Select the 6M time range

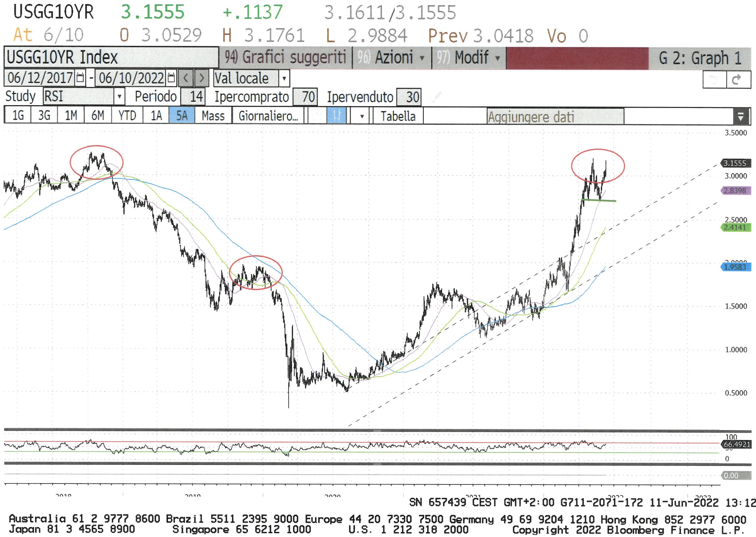pos(97,116)
